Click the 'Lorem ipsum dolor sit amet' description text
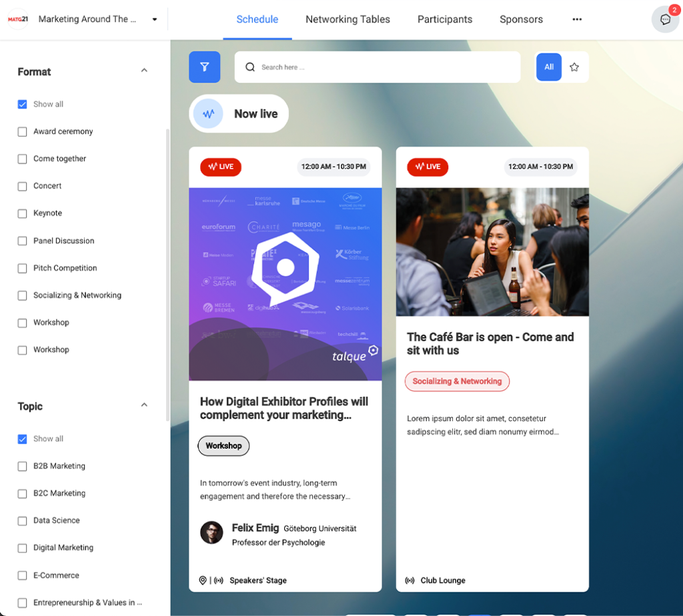The image size is (683, 616). (x=483, y=425)
